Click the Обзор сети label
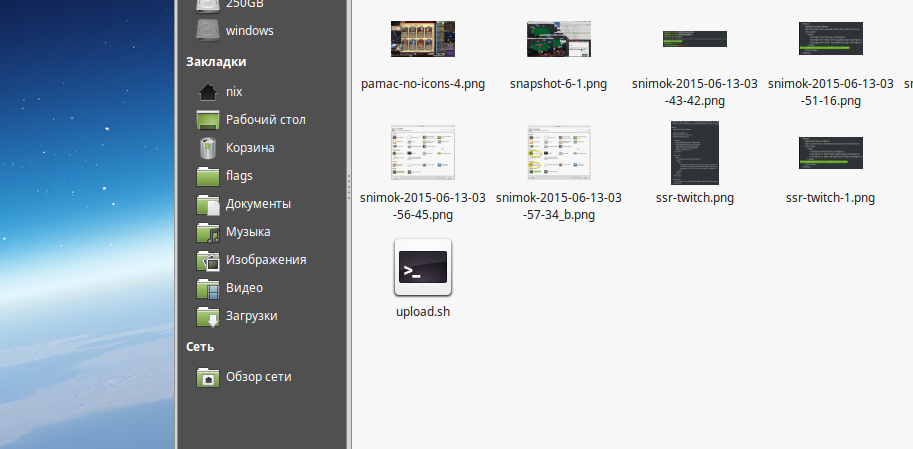Image resolution: width=913 pixels, height=449 pixels. pos(259,377)
